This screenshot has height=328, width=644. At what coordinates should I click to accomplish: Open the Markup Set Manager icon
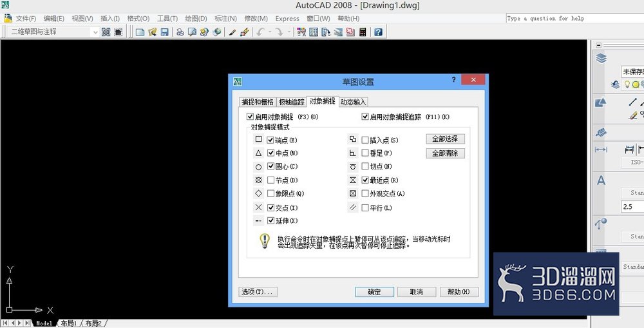click(350, 32)
